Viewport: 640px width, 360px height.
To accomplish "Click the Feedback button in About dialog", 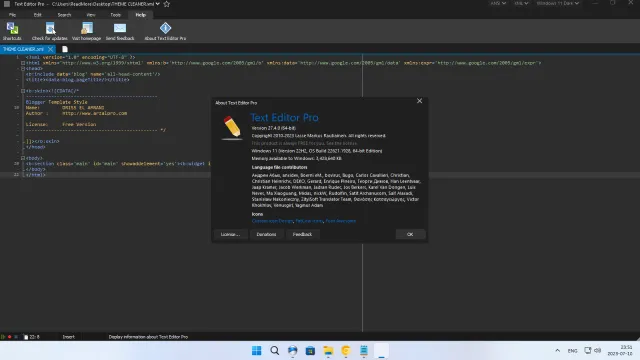I will click(x=302, y=234).
